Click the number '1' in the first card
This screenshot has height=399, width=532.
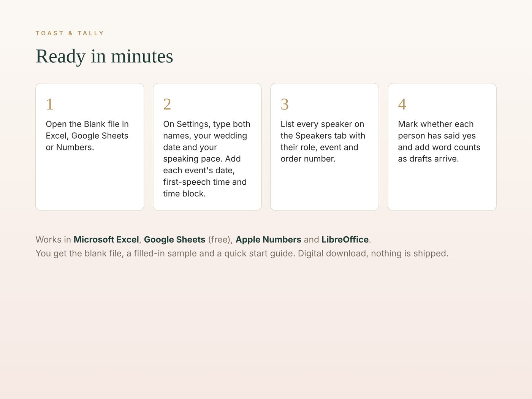point(50,104)
